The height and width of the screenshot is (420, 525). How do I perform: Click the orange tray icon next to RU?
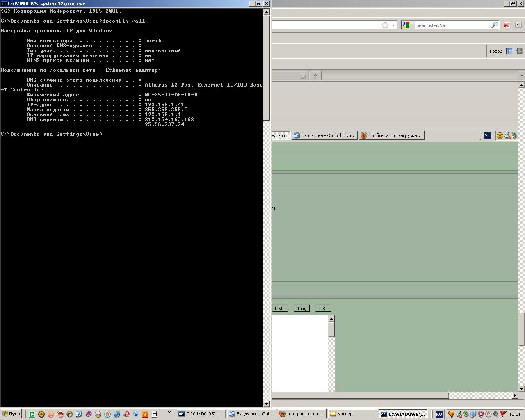[x=451, y=414]
